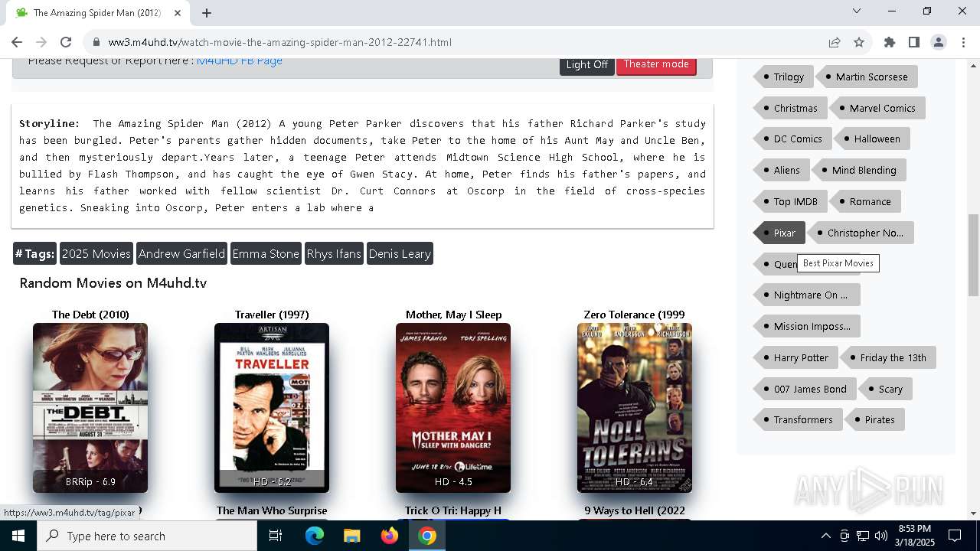Go back to the previous page
The height and width of the screenshot is (551, 980).
[x=17, y=42]
